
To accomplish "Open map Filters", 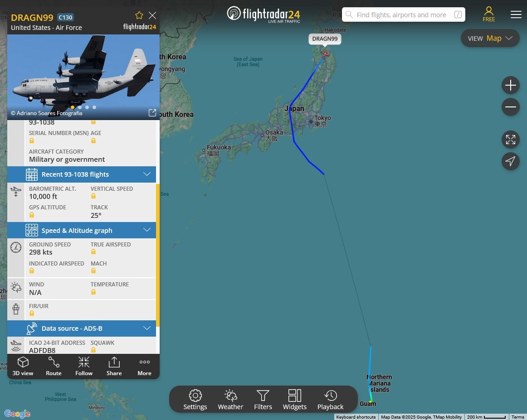I will click(x=263, y=400).
